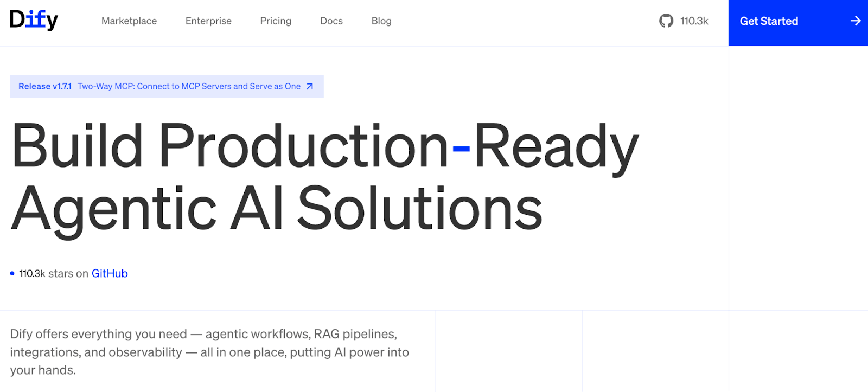Open the Pricing page
This screenshot has width=868, height=392.
click(x=276, y=21)
